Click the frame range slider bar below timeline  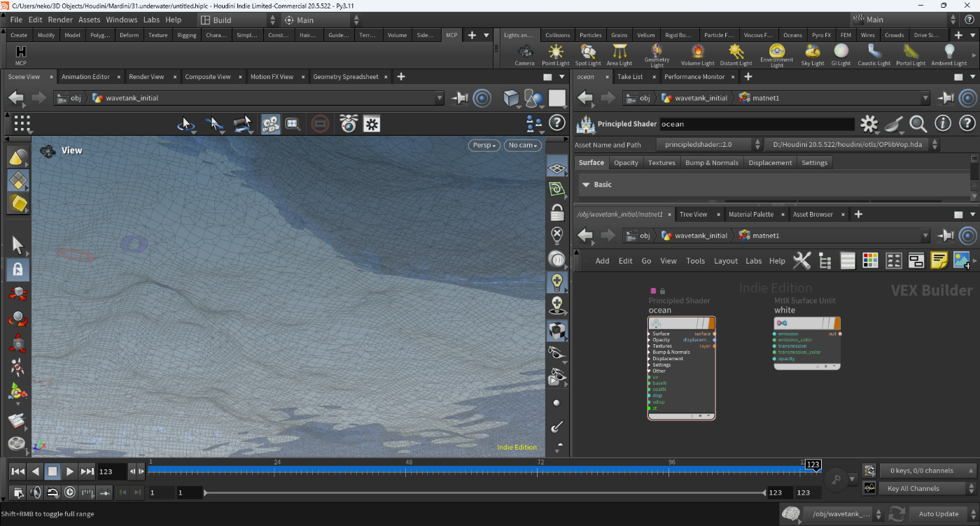click(x=485, y=493)
